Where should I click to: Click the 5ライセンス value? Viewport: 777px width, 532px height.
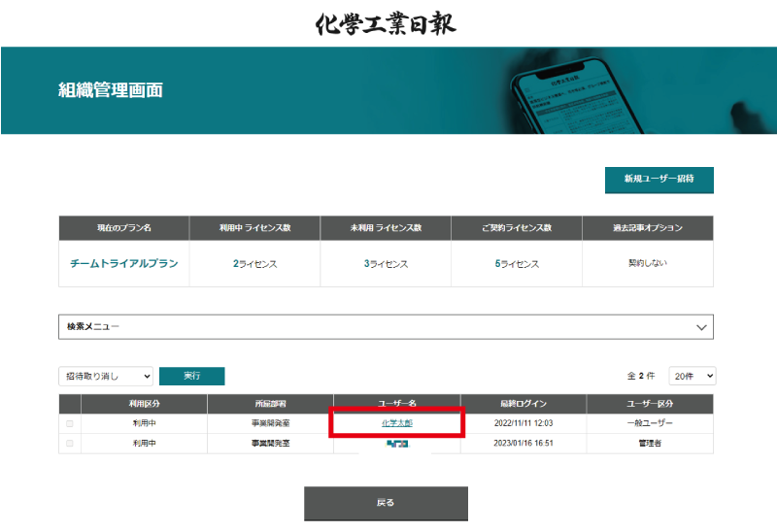[517, 264]
